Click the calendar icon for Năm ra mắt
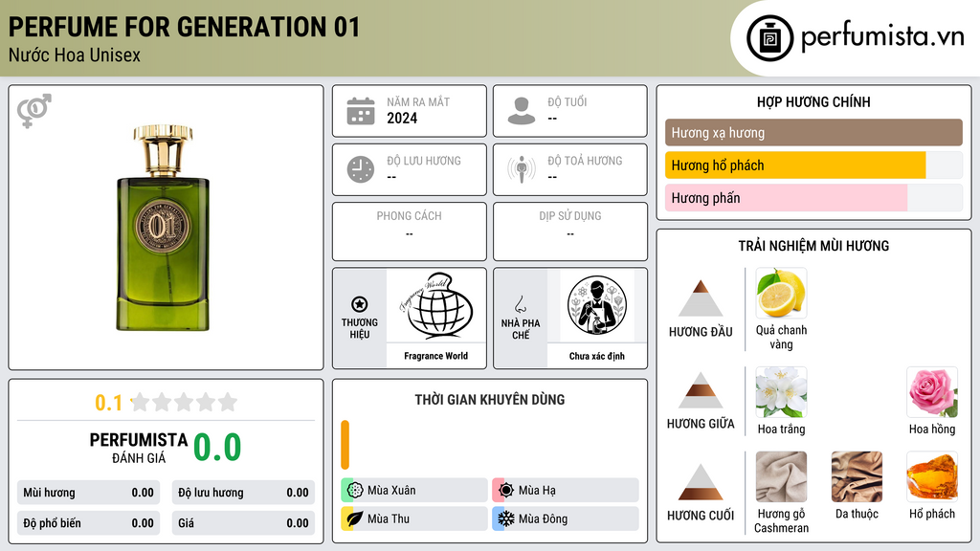This screenshot has height=551, width=980. (361, 111)
